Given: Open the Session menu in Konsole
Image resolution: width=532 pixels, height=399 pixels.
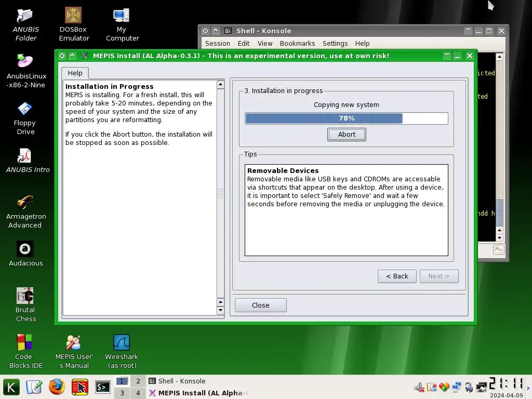Looking at the screenshot, I should coord(218,44).
